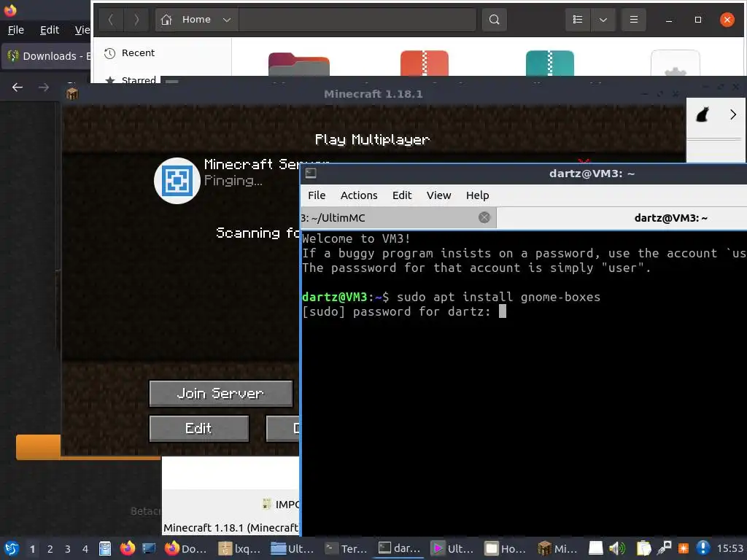Open the terminal View menu
The width and height of the screenshot is (747, 560).
tap(438, 195)
